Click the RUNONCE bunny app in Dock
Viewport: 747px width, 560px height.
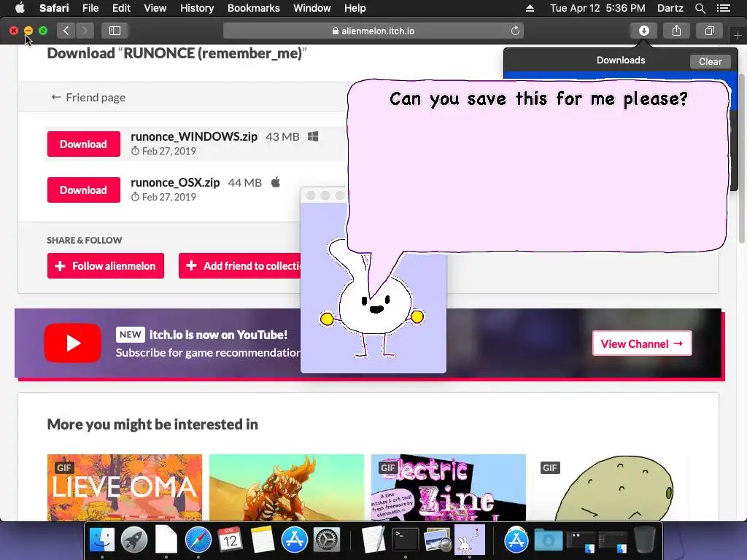coord(469,539)
